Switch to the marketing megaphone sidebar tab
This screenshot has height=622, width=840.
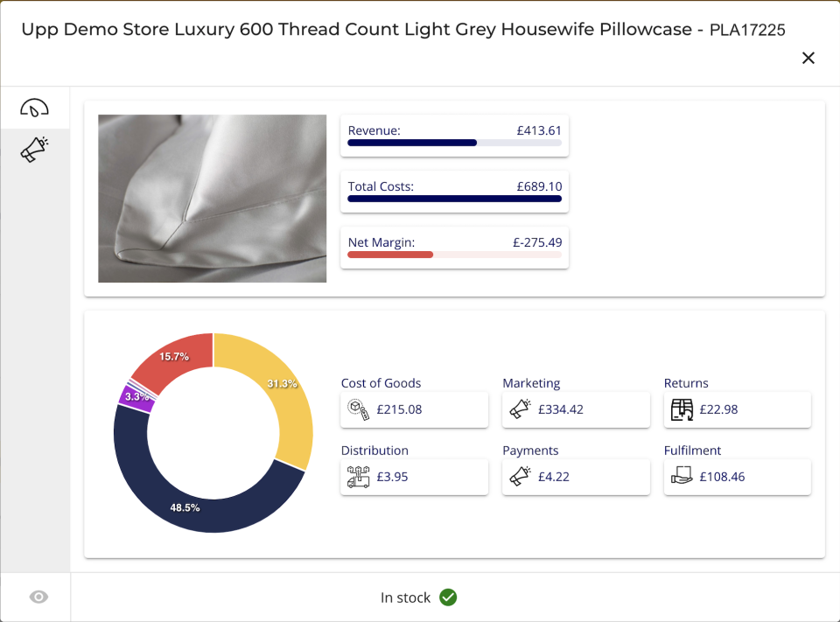pos(35,150)
